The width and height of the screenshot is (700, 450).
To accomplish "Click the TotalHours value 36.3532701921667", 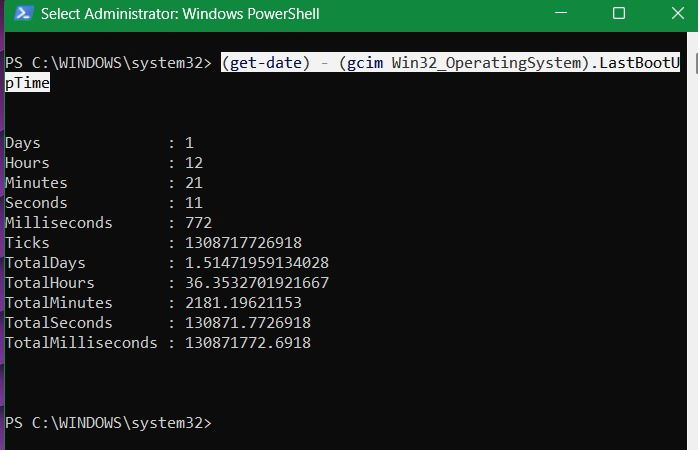I will 257,283.
